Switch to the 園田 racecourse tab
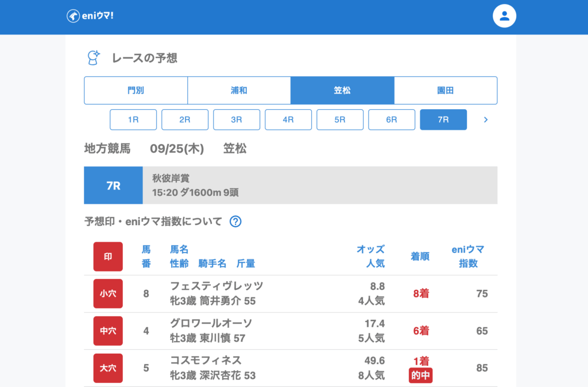Screen dimensions: 588x387 (x=446, y=91)
